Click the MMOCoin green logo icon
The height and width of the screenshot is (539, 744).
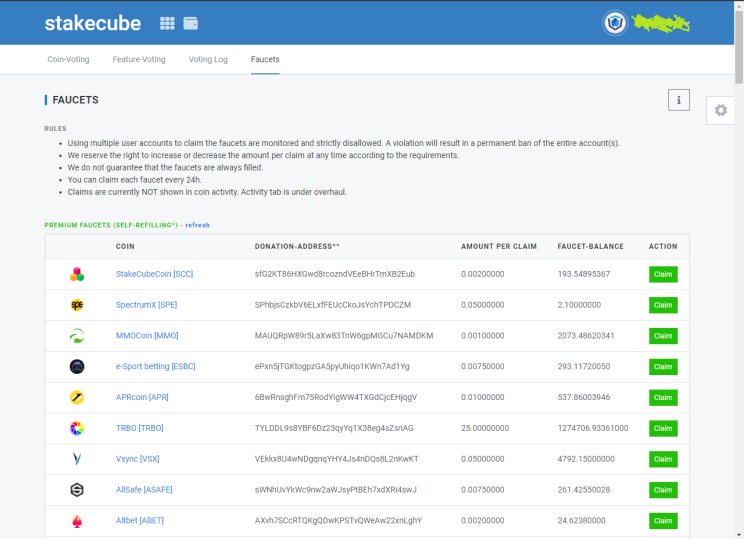[77, 336]
